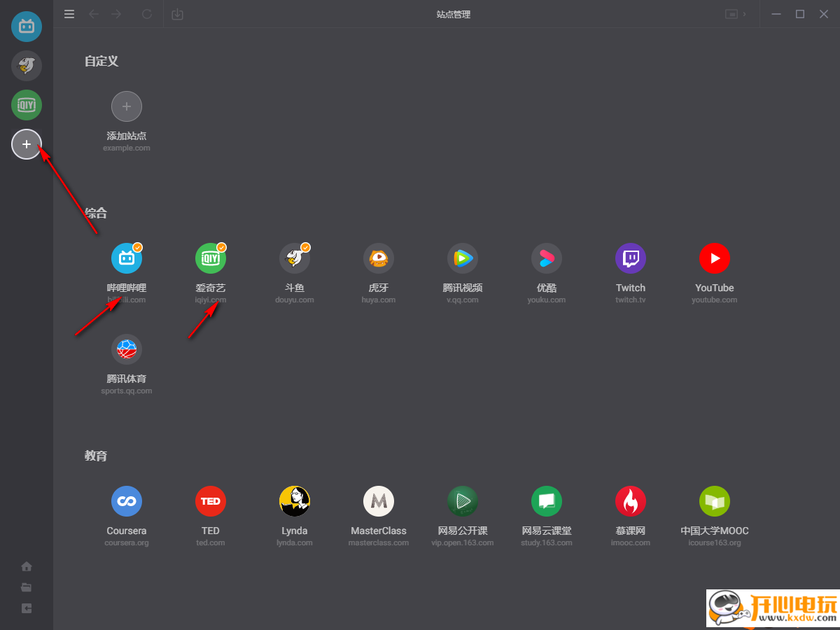840x630 pixels.
Task: Open the Bilibili site in the sidebar
Action: tap(27, 27)
